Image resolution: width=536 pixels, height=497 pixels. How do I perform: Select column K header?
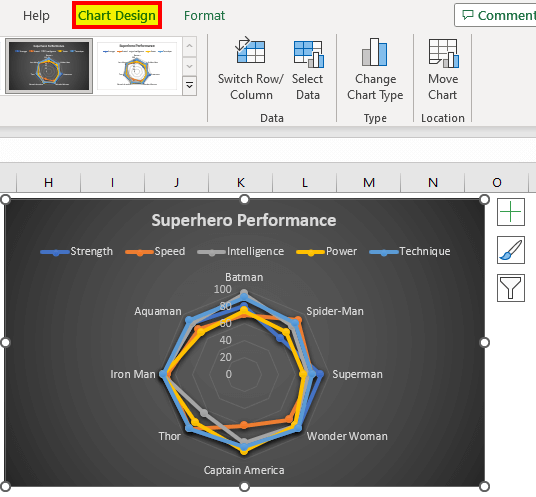click(x=241, y=182)
